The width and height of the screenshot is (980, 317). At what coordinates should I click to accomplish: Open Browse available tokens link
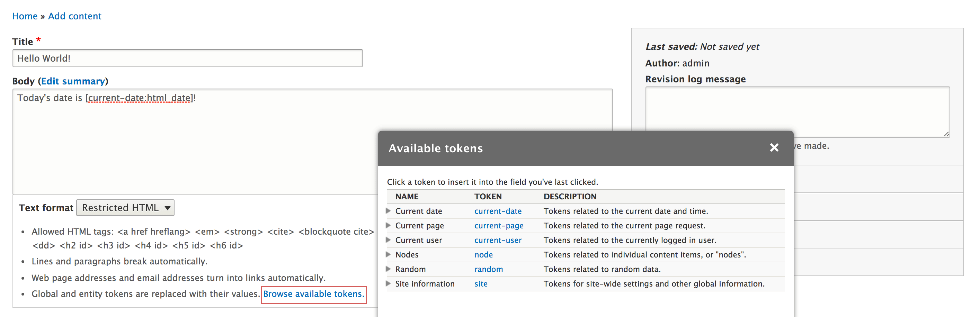(x=313, y=294)
